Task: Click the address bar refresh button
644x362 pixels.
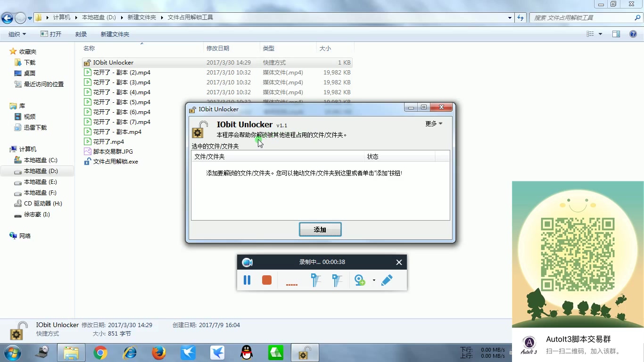Action: coord(520,17)
